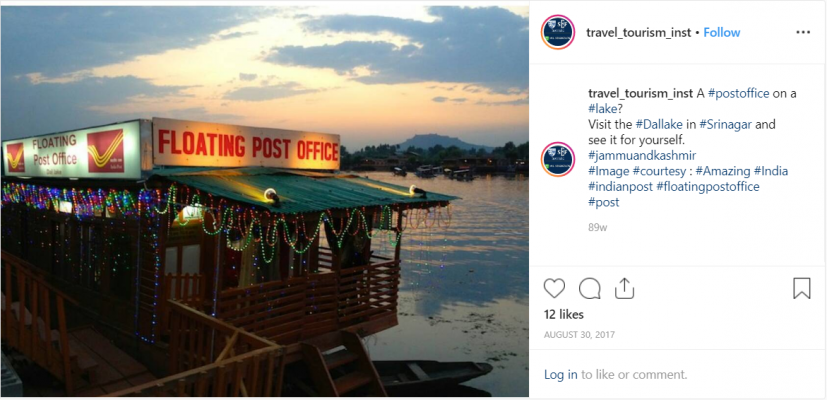827x400 pixels.
Task: Open the #indianpost hashtag
Action: tap(620, 187)
